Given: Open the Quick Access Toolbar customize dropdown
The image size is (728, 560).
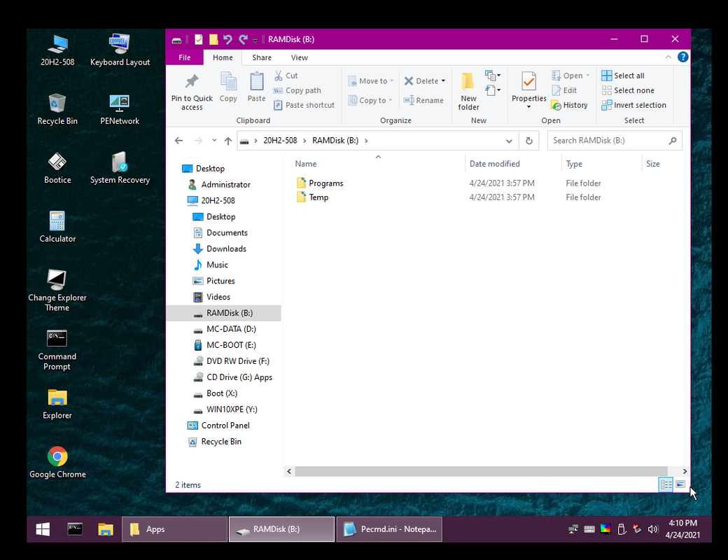Looking at the screenshot, I should point(255,41).
